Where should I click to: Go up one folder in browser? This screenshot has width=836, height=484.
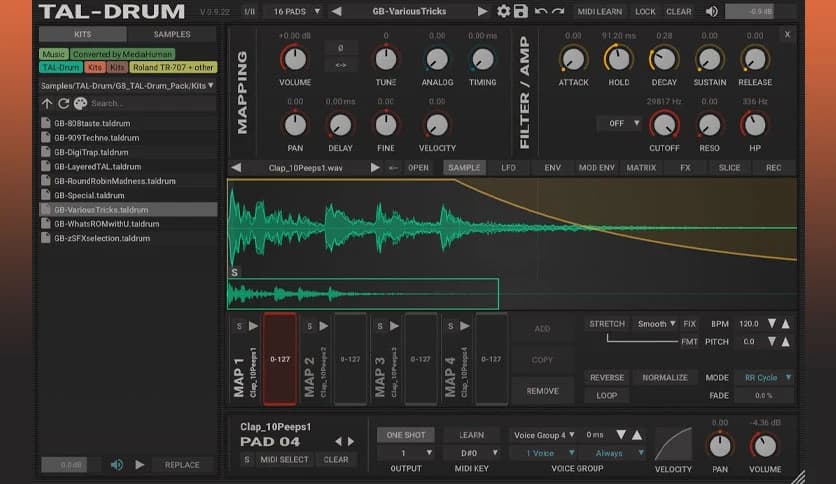(x=47, y=103)
